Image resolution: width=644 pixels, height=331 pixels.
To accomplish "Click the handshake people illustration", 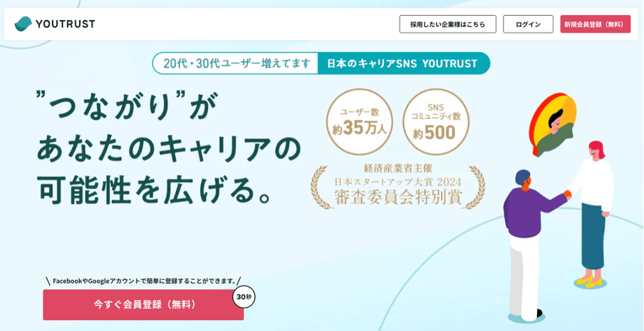I will [558, 233].
